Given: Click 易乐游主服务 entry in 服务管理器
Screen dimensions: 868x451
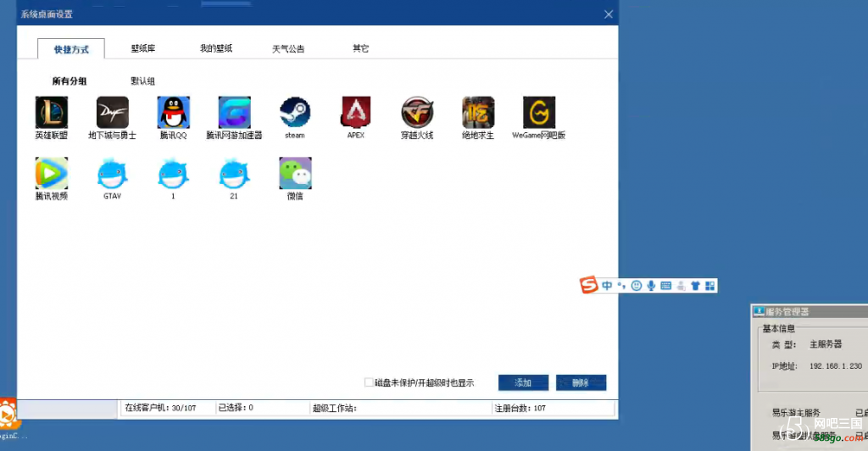Looking at the screenshot, I should (796, 412).
